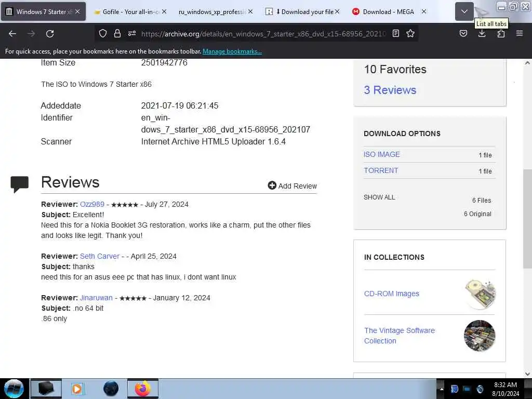Viewport: 532px width, 399px height.
Task: Open tracking protection shield icon
Action: (x=103, y=33)
